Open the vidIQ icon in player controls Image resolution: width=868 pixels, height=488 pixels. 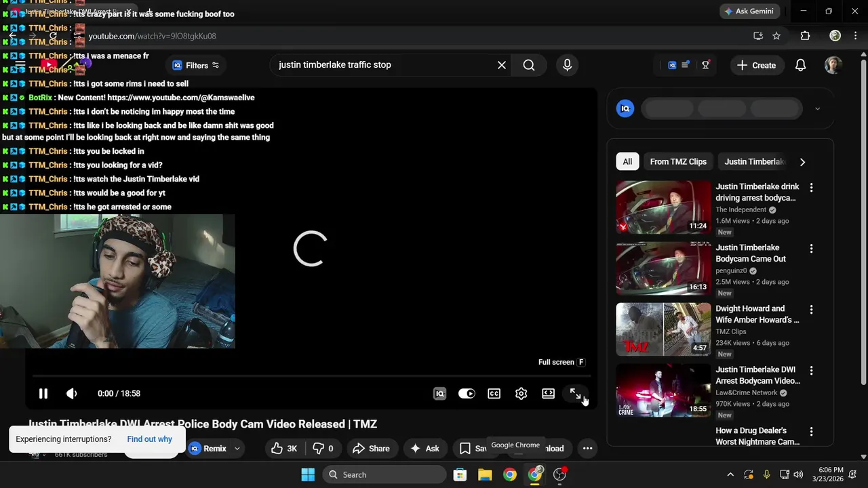tap(439, 393)
